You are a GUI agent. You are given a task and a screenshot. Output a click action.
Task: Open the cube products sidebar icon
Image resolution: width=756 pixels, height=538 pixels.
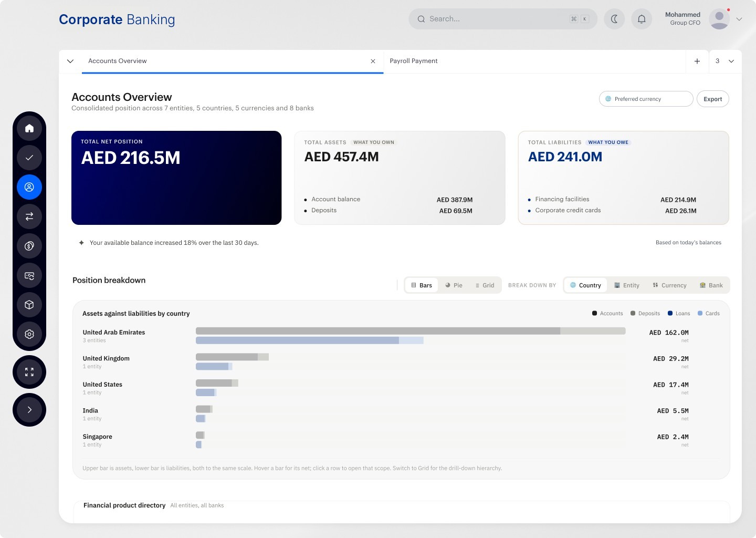(29, 305)
